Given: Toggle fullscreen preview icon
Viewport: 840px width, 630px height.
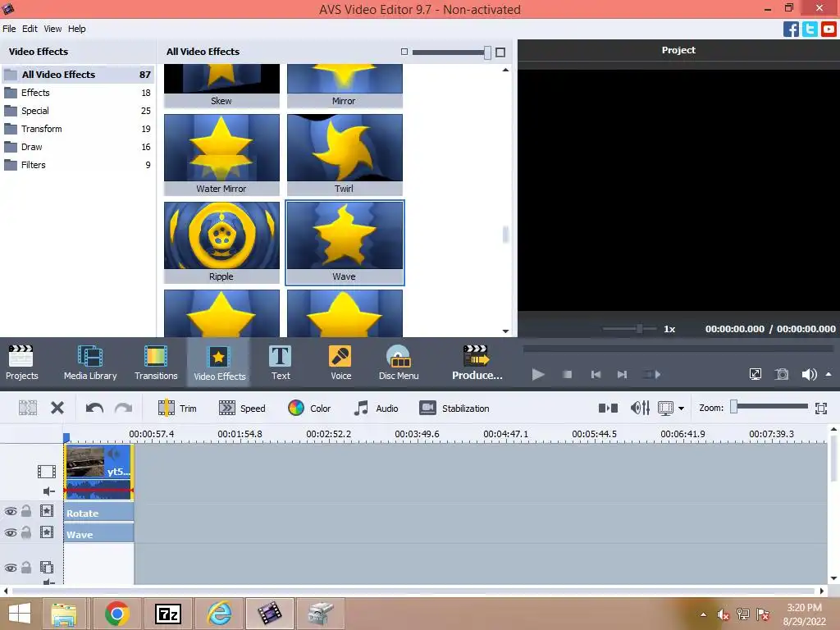Looking at the screenshot, I should [756, 374].
